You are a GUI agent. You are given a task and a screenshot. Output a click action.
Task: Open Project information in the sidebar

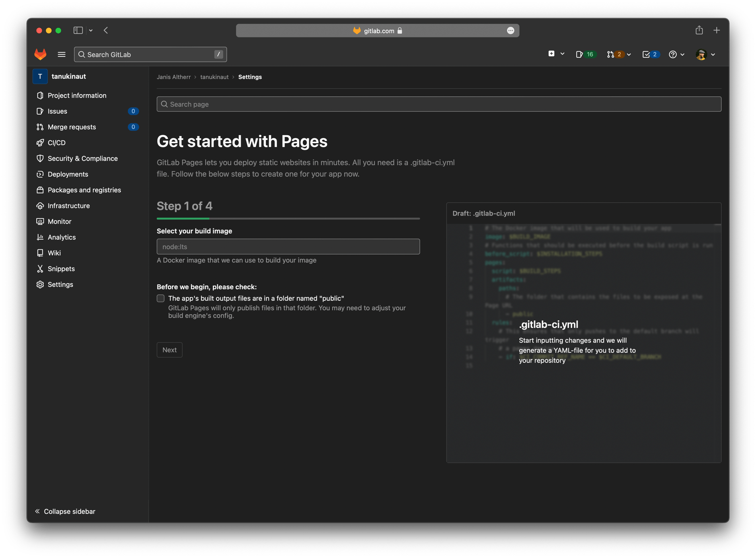pos(76,95)
